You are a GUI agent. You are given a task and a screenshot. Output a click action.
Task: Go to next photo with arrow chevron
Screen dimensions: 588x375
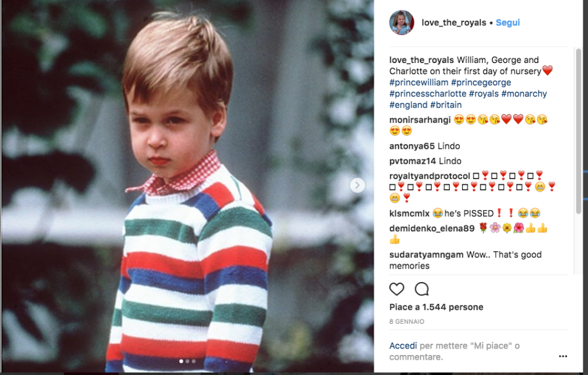click(358, 185)
